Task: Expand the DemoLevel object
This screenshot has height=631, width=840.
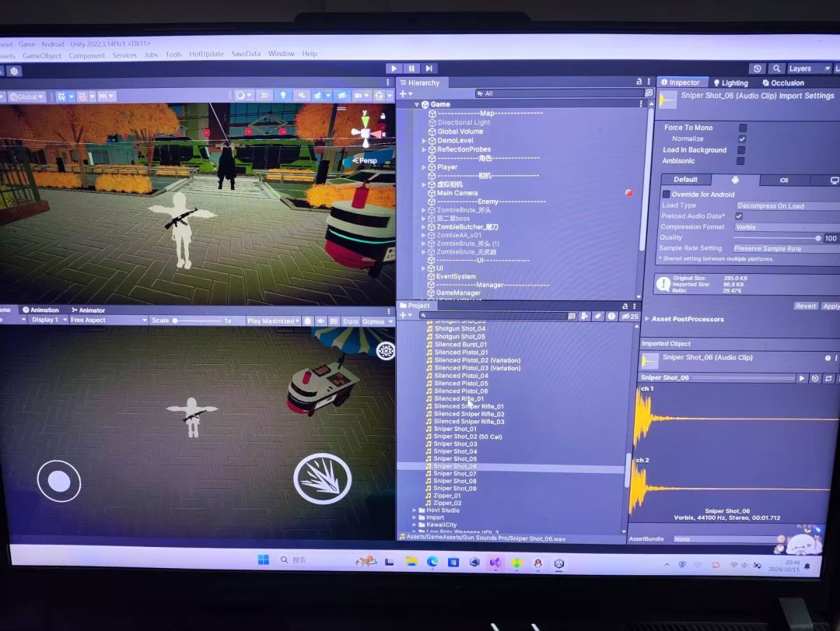Action: coord(424,141)
